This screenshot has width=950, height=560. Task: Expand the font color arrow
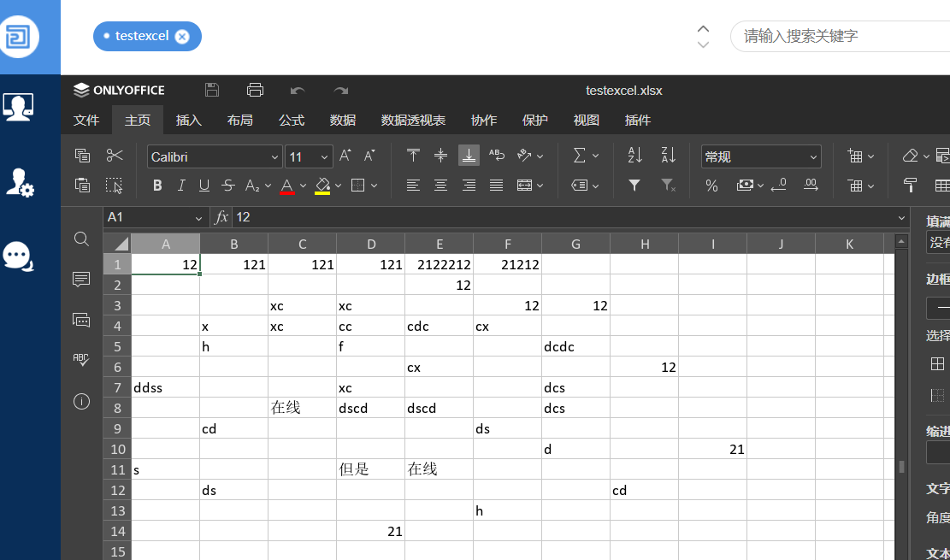point(303,186)
